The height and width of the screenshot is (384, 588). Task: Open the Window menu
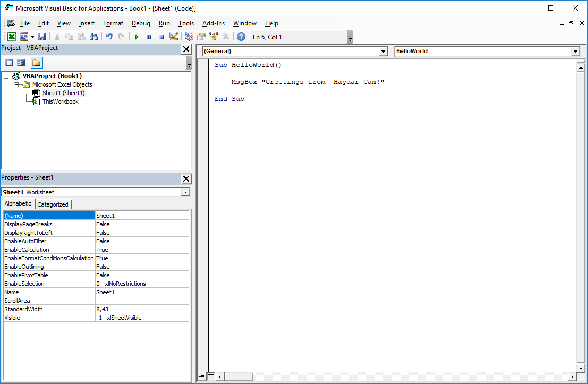pyautogui.click(x=244, y=23)
